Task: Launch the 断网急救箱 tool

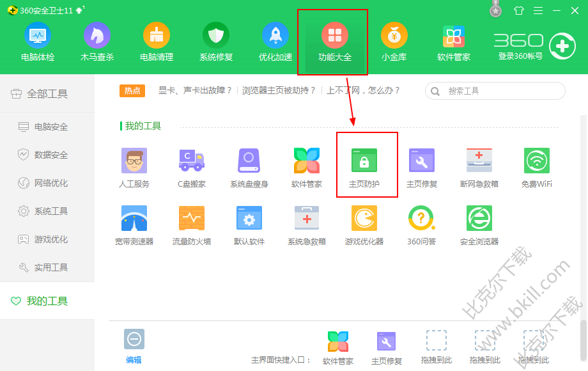Action: click(x=479, y=168)
